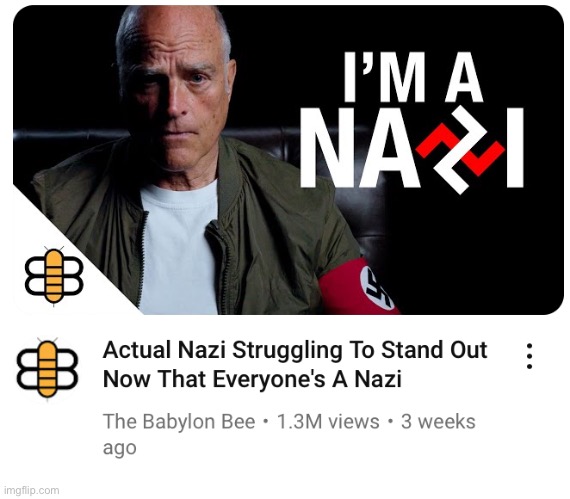Click the final letter "I" in NAZI
Screen dimensions: 570x499
tap(515, 148)
